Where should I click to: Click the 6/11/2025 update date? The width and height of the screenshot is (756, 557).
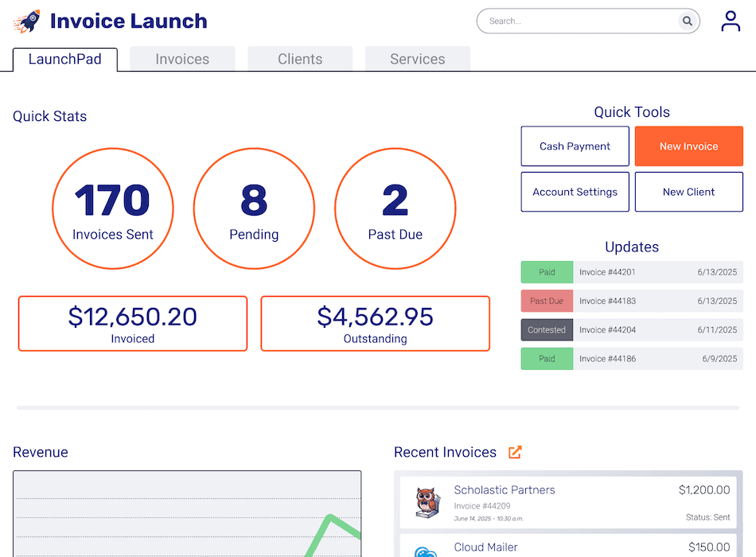[x=717, y=330]
